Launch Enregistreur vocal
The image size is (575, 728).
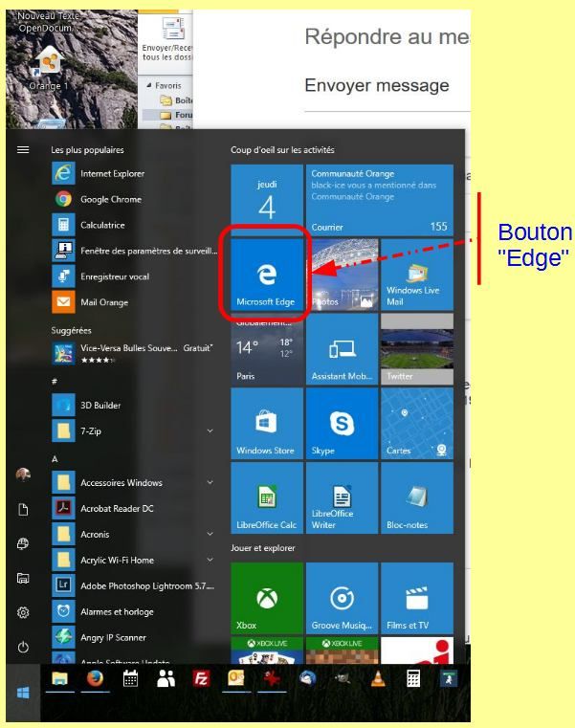(134, 276)
